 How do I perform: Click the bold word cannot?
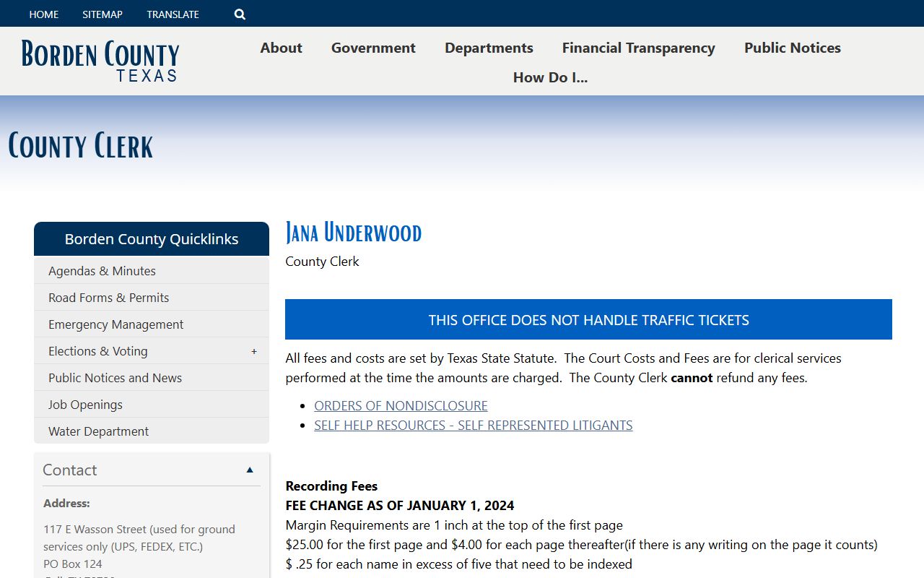[x=692, y=378]
